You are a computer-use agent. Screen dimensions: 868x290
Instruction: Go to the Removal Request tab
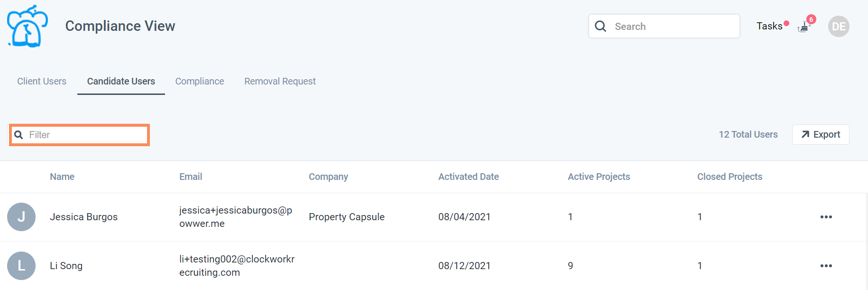coord(280,81)
